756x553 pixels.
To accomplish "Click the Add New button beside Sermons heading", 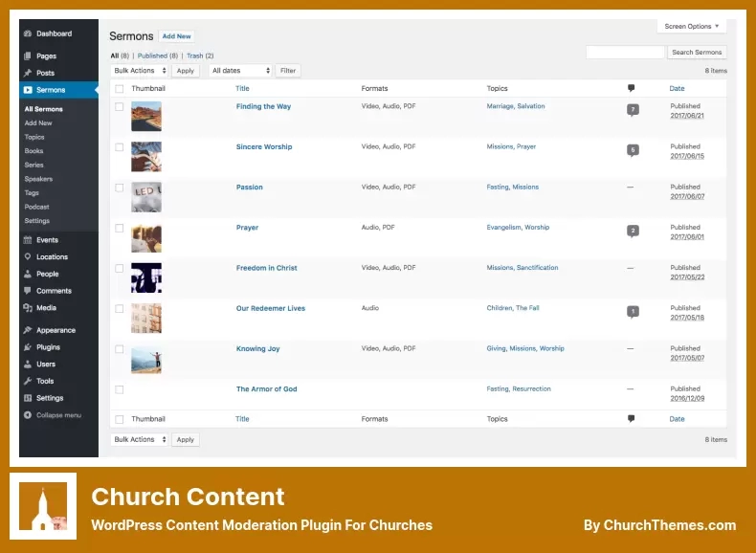I will 176,36.
